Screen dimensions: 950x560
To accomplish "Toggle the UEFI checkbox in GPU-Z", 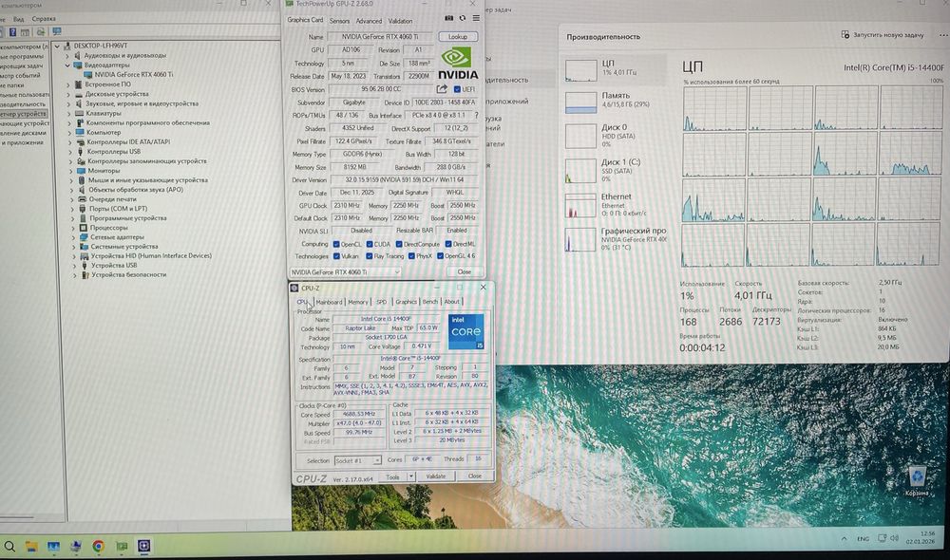I will point(458,89).
